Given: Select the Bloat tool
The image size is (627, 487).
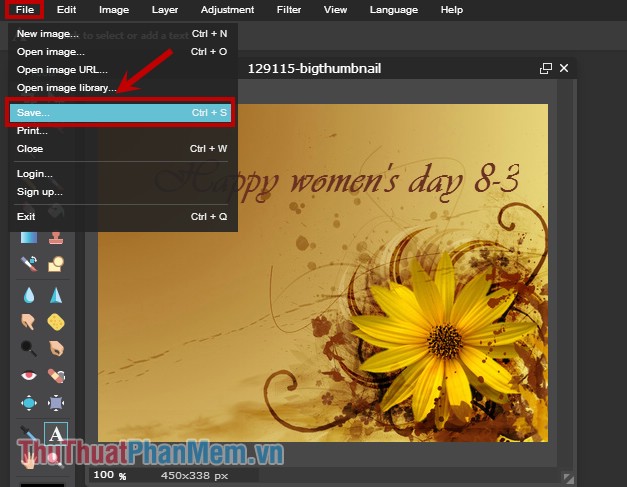Looking at the screenshot, I should pos(29,404).
